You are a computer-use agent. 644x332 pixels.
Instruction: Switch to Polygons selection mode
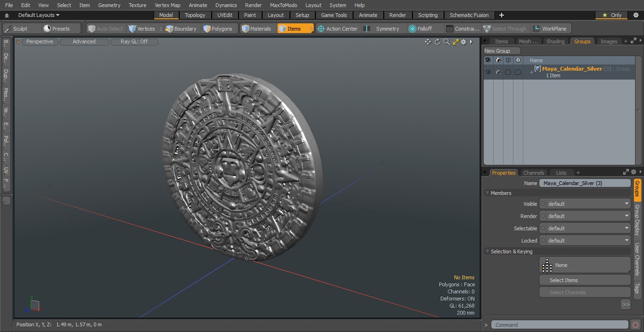click(x=218, y=29)
